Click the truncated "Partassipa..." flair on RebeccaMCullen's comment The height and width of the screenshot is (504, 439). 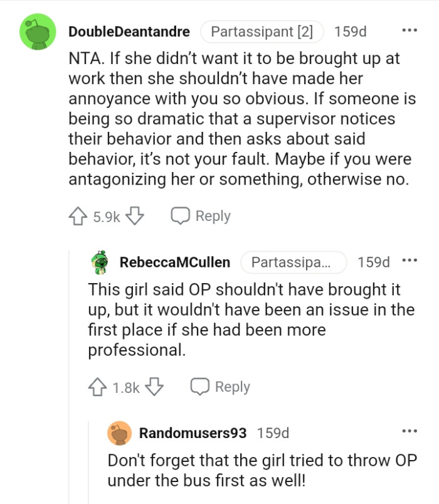[x=294, y=262]
